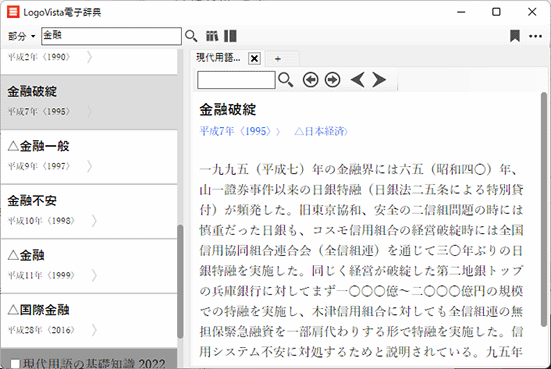This screenshot has width=551, height=369.
Task: Click the main search magnifier icon
Action: click(x=191, y=36)
